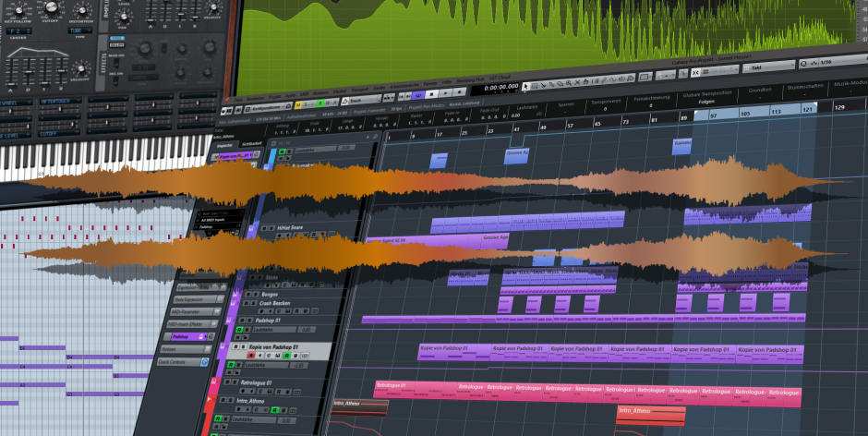The height and width of the screenshot is (436, 868).
Task: Select the Crash Becken track
Action: [x=275, y=303]
